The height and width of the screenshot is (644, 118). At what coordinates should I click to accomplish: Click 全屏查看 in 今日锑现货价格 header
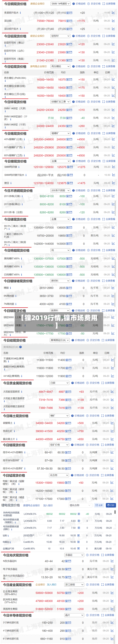click(110, 219)
